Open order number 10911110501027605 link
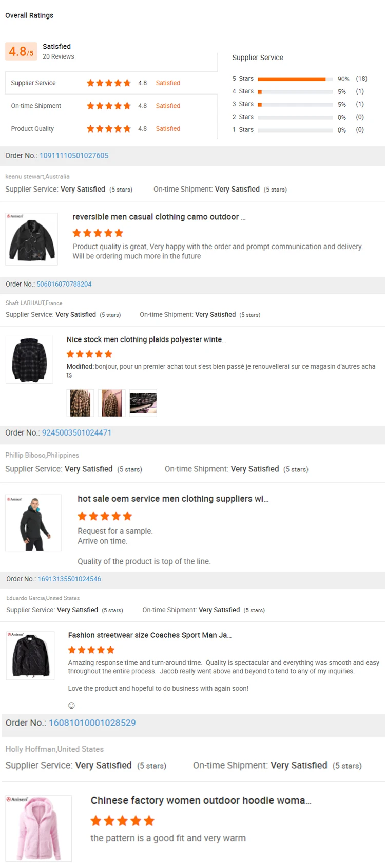Viewport: 385px width, 868px height. [74, 156]
